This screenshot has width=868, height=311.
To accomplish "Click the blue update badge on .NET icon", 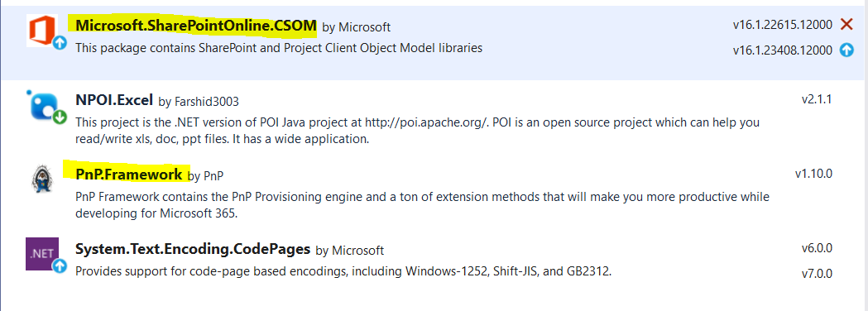I will pos(60,266).
